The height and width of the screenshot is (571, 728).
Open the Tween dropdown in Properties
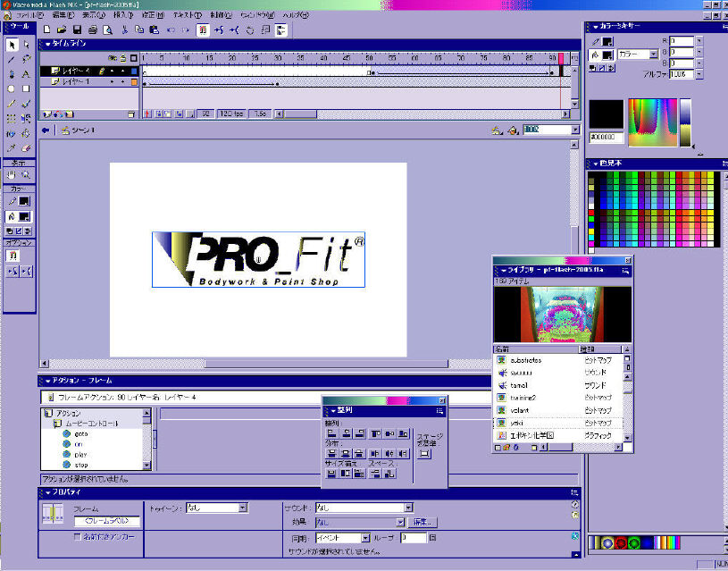pyautogui.click(x=243, y=508)
